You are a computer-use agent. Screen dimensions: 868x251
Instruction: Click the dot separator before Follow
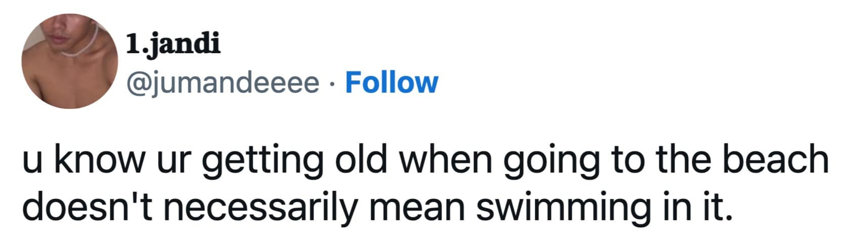(x=332, y=83)
